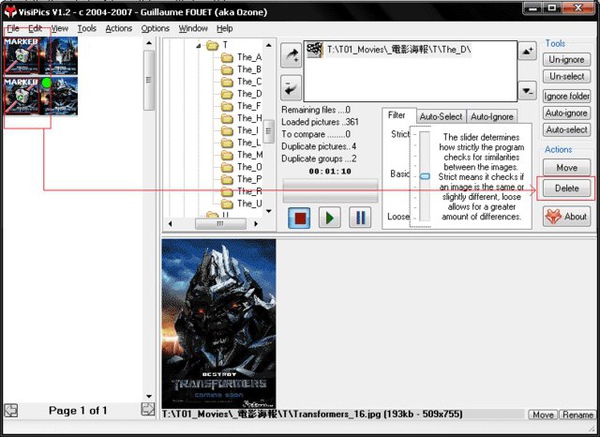Screen dimensions: 600x437
Task: Delete the marked duplicate pictures
Action: pyautogui.click(x=566, y=188)
